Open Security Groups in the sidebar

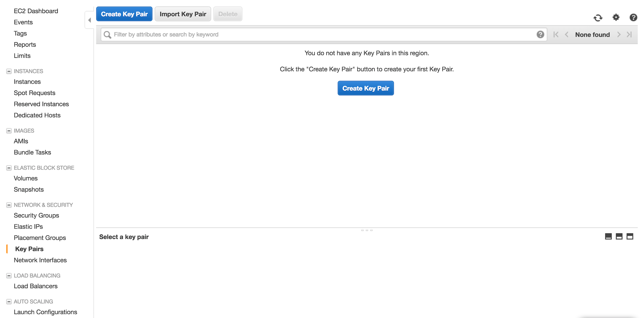(36, 215)
